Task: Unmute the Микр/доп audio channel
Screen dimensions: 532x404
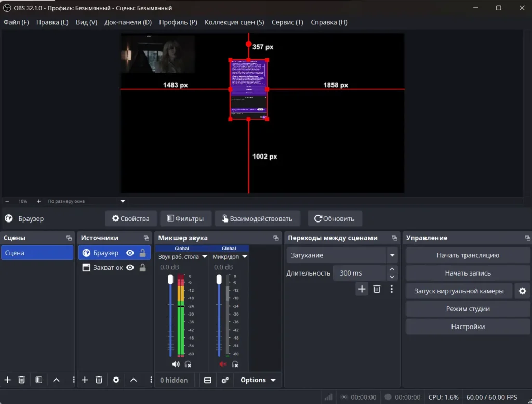Action: click(x=223, y=364)
